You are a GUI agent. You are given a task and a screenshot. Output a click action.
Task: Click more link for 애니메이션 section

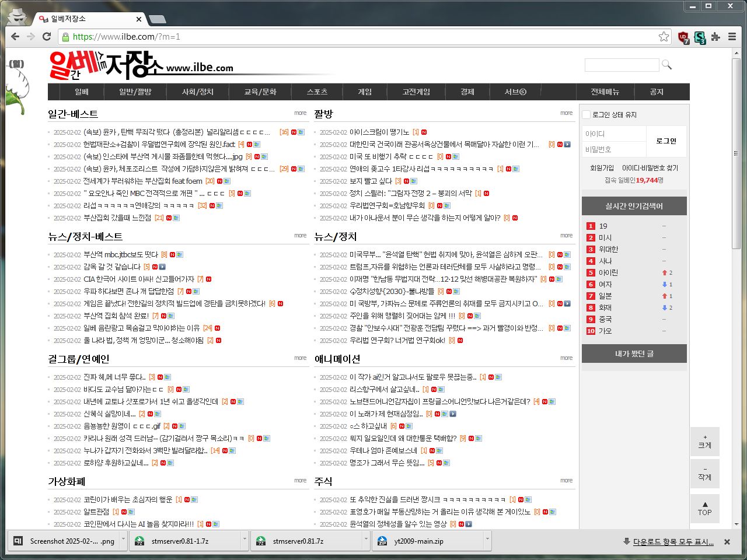(x=566, y=358)
